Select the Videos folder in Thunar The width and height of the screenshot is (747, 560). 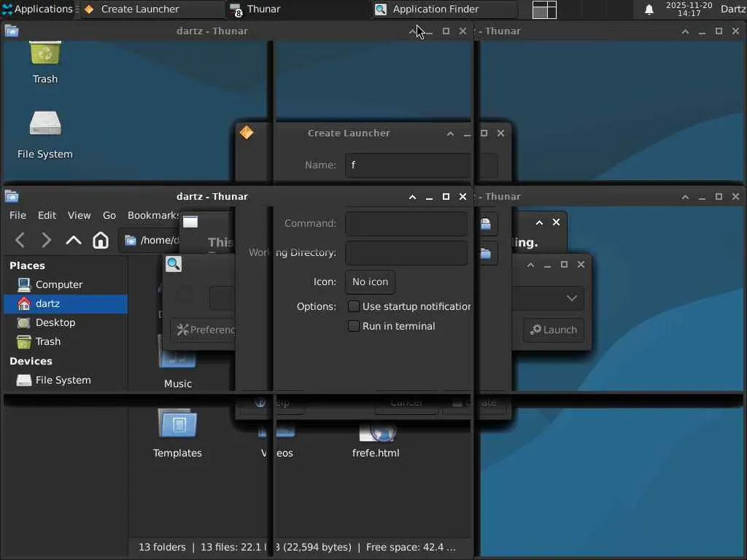(277, 440)
